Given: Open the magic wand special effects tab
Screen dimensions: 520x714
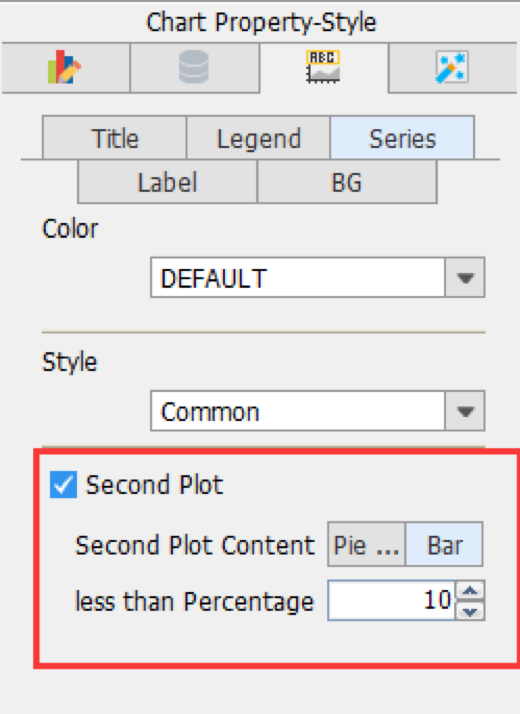Looking at the screenshot, I should coord(453,68).
